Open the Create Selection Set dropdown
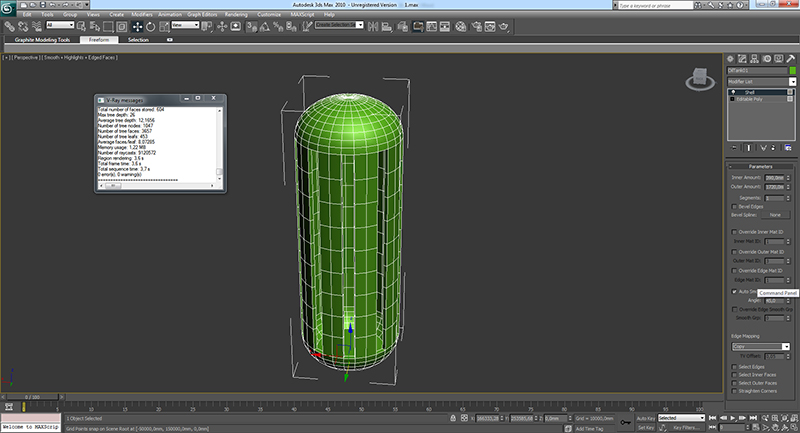 [339, 25]
